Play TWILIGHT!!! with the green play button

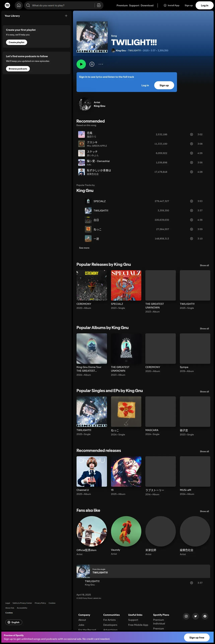pyautogui.click(x=81, y=64)
